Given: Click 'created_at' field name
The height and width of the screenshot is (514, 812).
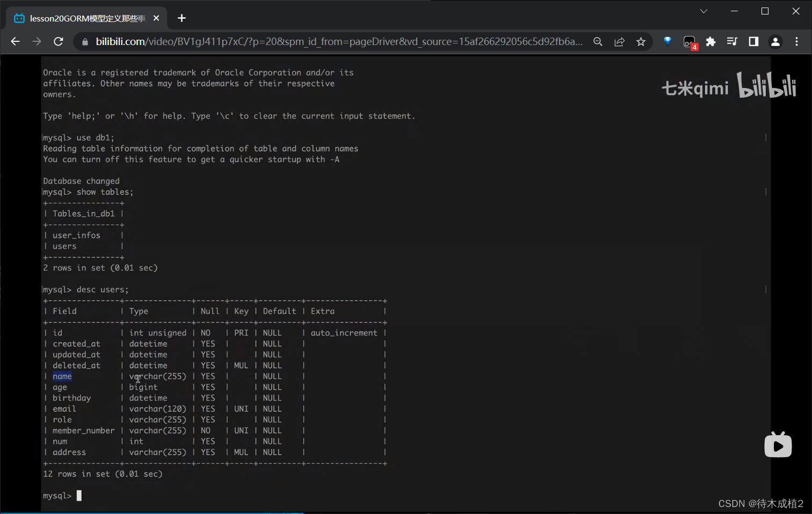Looking at the screenshot, I should click(x=76, y=343).
